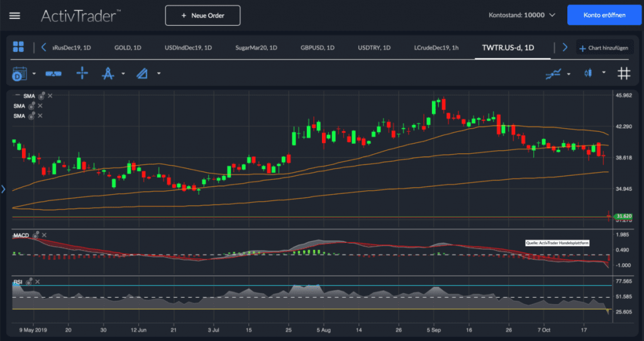Click the 1.985 MACD axis value
Viewport: 644px width, 341px height.
coord(624,234)
